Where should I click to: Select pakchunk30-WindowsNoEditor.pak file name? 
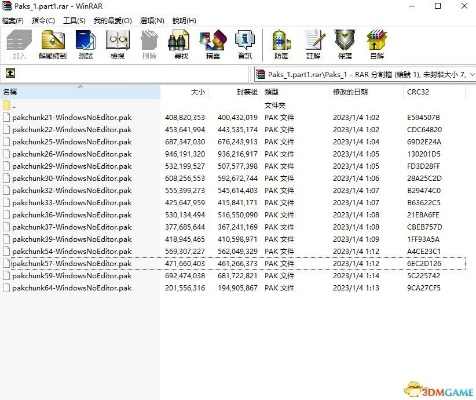(x=72, y=178)
